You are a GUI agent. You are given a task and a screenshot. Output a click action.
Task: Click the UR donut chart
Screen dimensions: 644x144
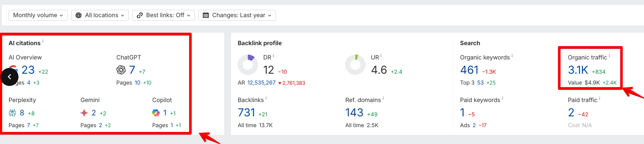[x=355, y=65]
